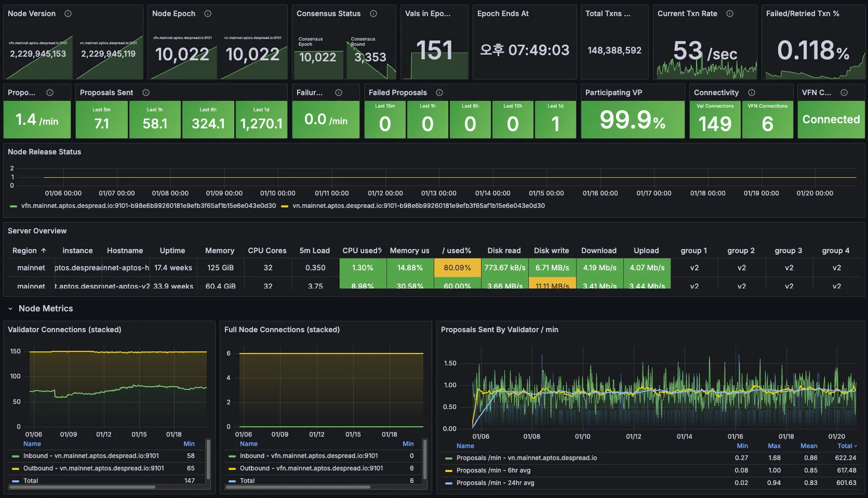Screen dimensions: 868x498
Task: Toggle Proposals /min - 6hr avg series
Action: (x=493, y=470)
